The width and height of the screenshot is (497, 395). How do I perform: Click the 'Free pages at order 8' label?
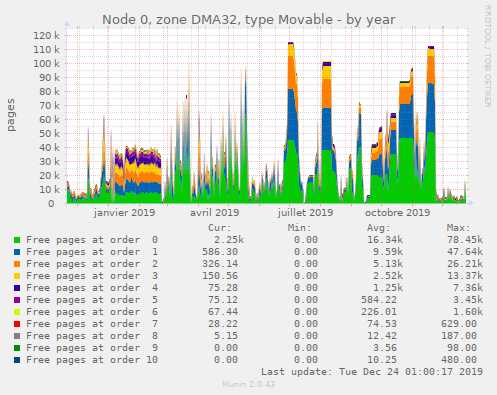pyautogui.click(x=92, y=336)
